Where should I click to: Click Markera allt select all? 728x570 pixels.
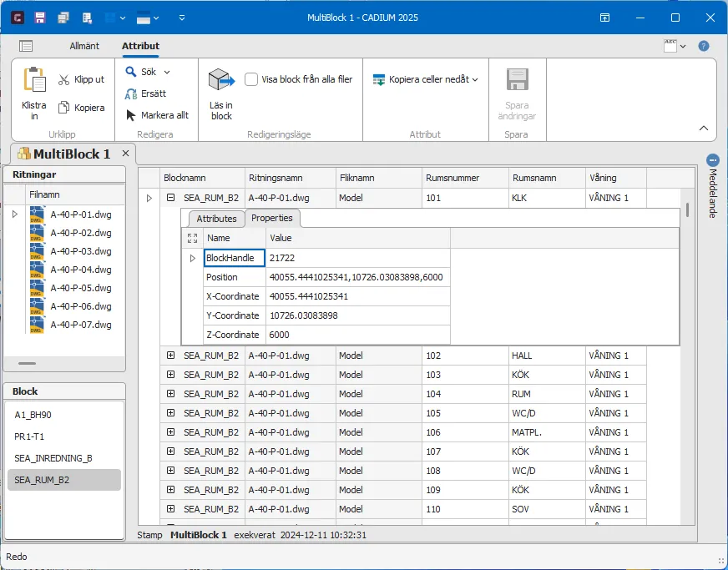point(157,115)
